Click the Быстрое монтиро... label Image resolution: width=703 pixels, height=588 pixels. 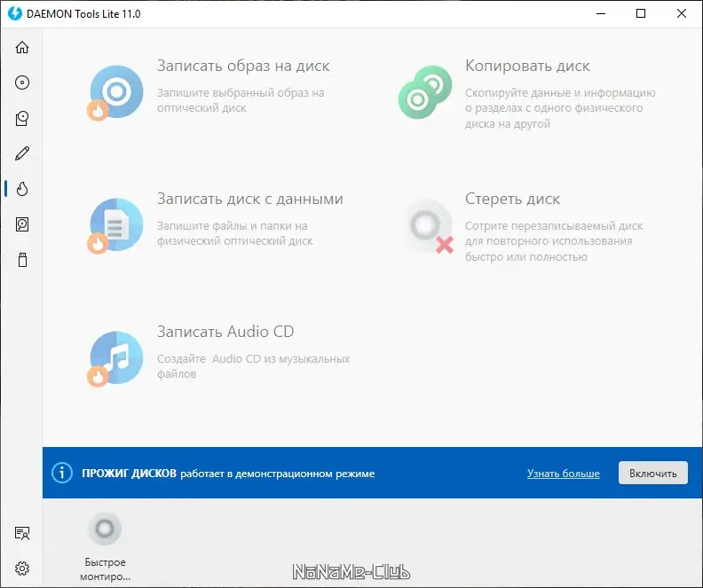point(105,569)
